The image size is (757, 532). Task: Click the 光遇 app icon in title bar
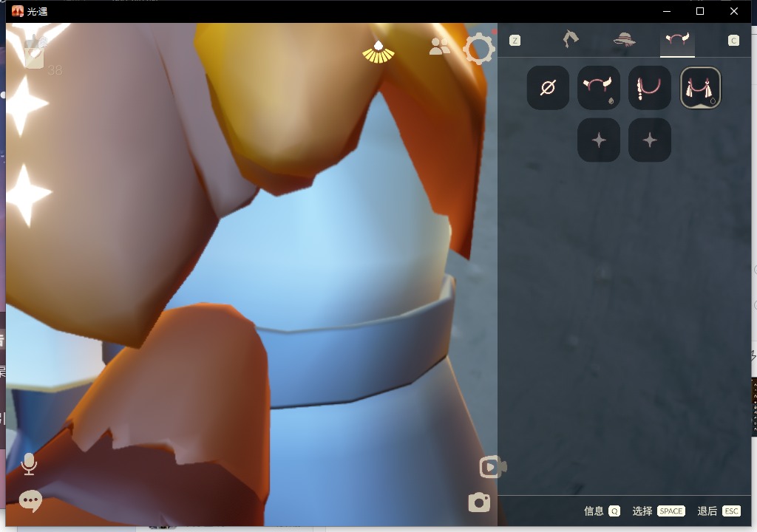click(18, 10)
